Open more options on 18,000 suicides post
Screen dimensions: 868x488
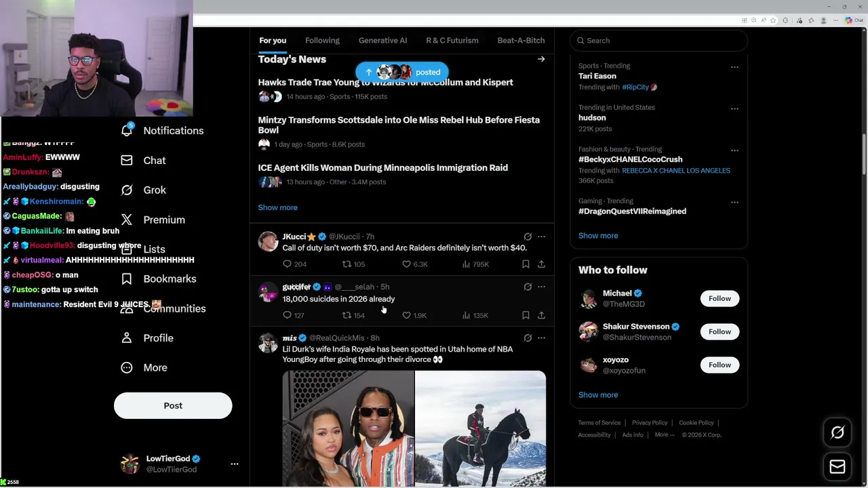click(x=541, y=287)
